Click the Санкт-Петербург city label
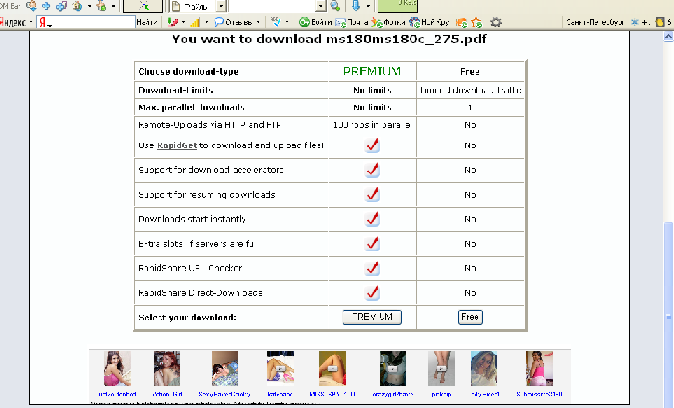The height and width of the screenshot is (408, 674). click(x=594, y=22)
